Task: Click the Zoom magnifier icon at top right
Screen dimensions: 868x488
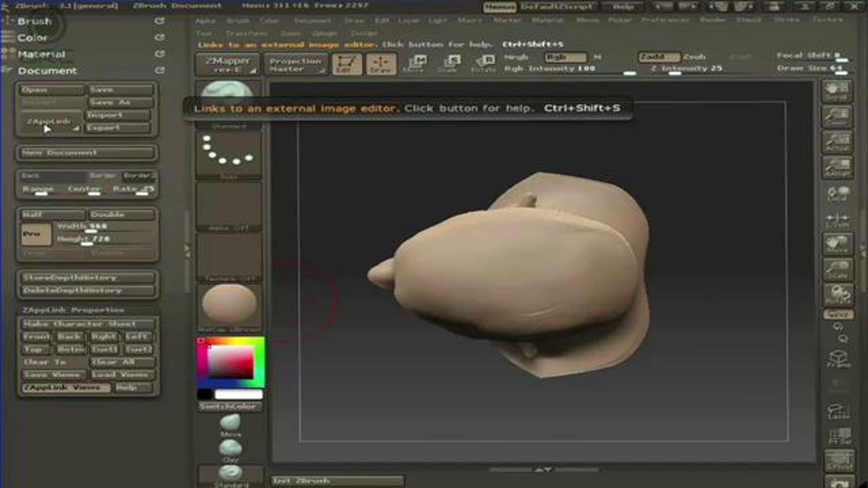Action: coord(837,116)
